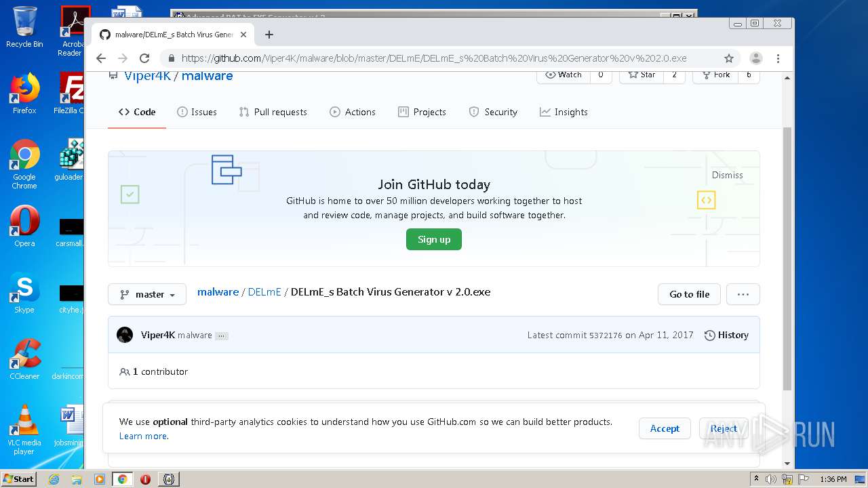Screen dimensions: 868x488
Task: Open Google Chrome desktop shortcut
Action: point(24,165)
